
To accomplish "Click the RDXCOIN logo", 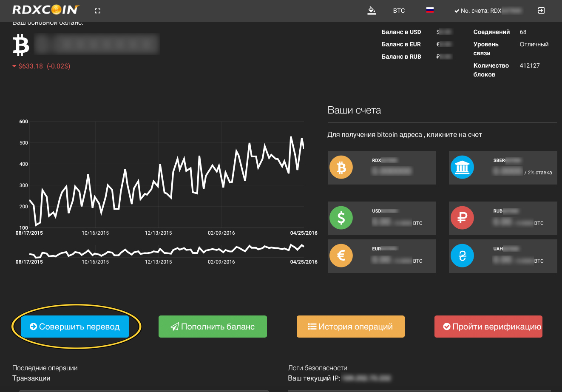I will pyautogui.click(x=46, y=10).
